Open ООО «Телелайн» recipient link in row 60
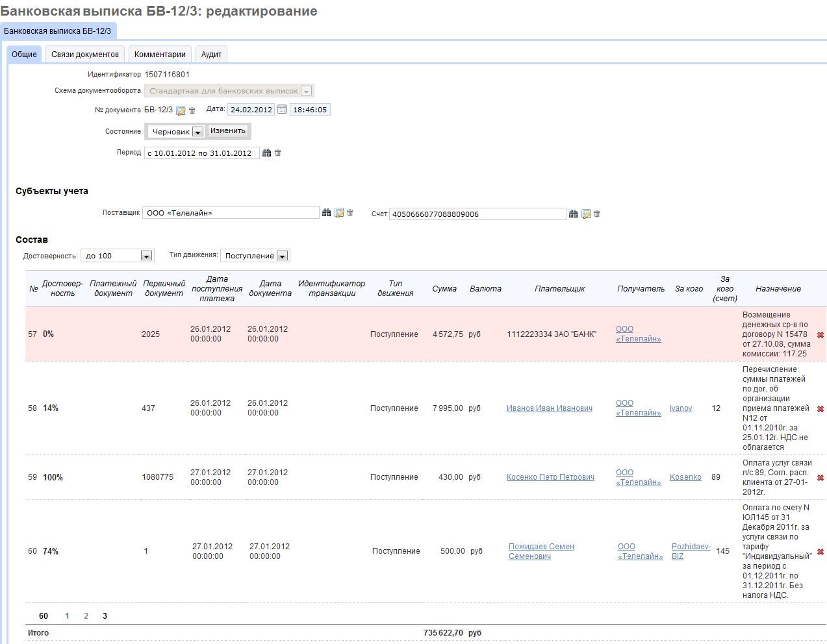The image size is (827, 644). tap(641, 552)
